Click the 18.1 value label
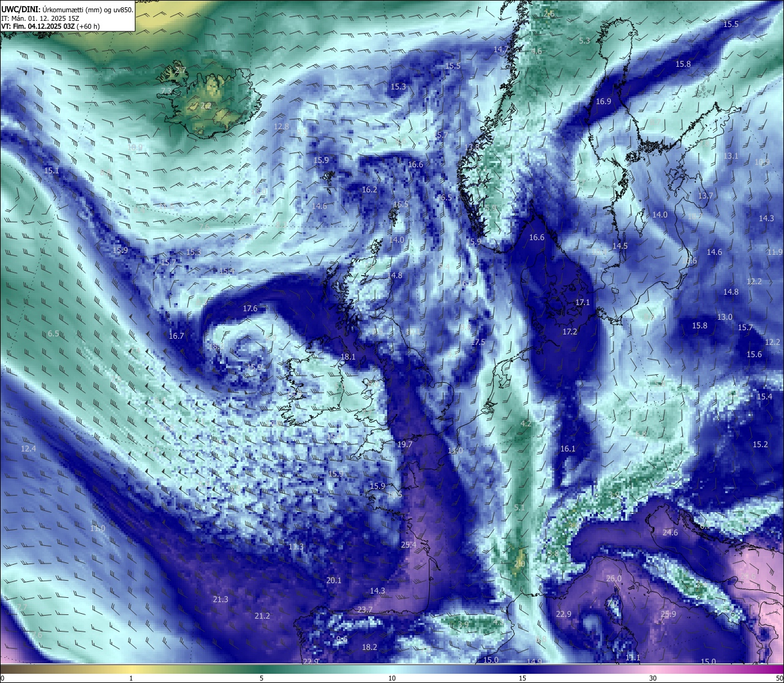The width and height of the screenshot is (784, 683). point(348,357)
